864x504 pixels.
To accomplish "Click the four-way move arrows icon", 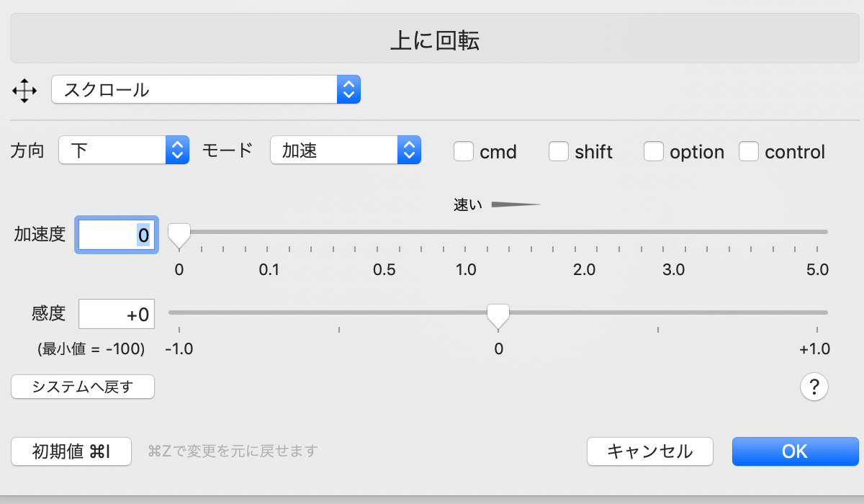I will click(24, 91).
